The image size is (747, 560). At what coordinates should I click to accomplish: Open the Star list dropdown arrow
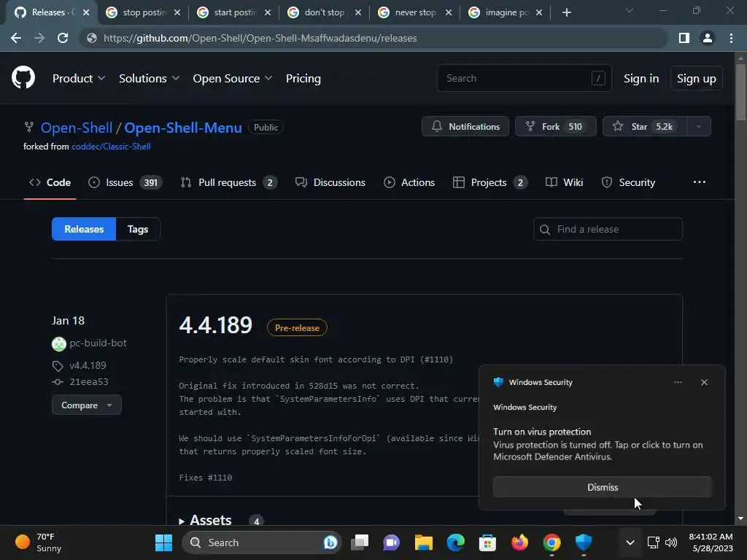pyautogui.click(x=699, y=127)
